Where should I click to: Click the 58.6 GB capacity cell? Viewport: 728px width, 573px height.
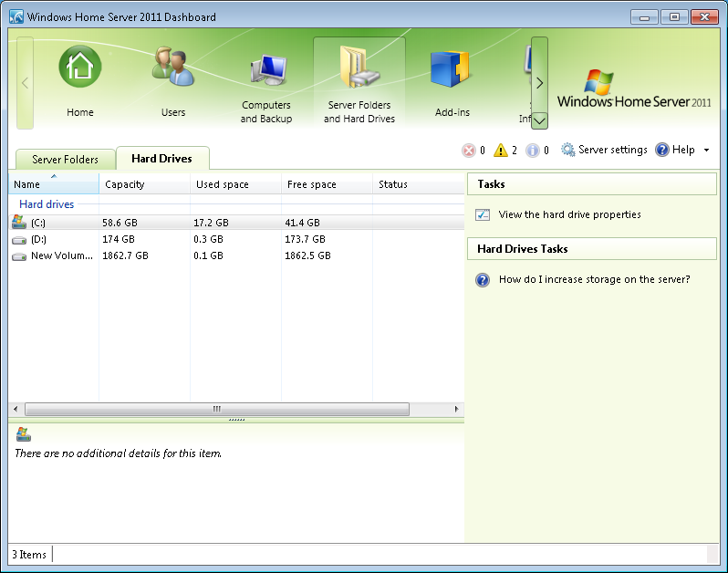(x=120, y=223)
